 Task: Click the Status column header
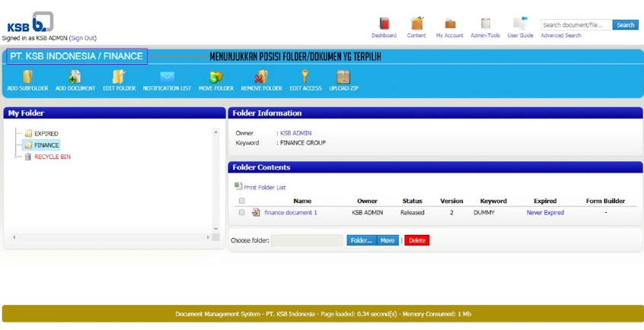[413, 201]
